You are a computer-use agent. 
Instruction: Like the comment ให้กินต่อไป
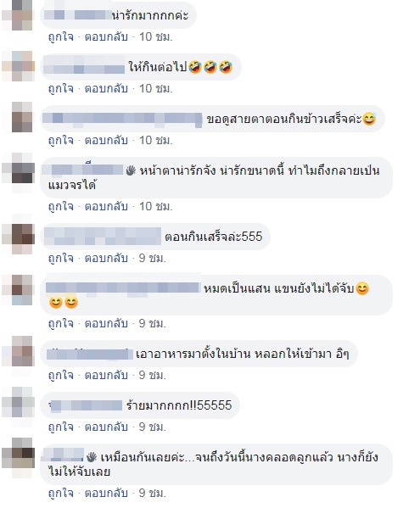(x=61, y=89)
